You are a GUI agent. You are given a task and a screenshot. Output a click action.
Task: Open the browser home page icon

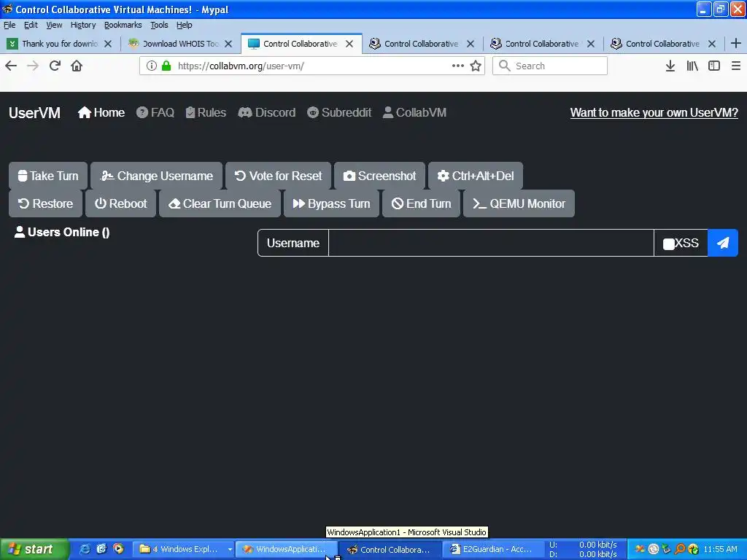77,66
